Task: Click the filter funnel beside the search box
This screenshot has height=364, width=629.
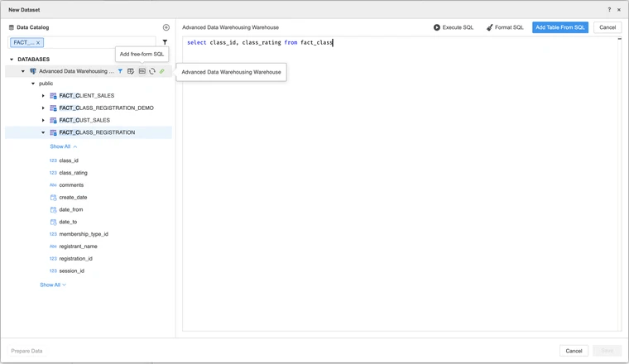Action: [165, 42]
